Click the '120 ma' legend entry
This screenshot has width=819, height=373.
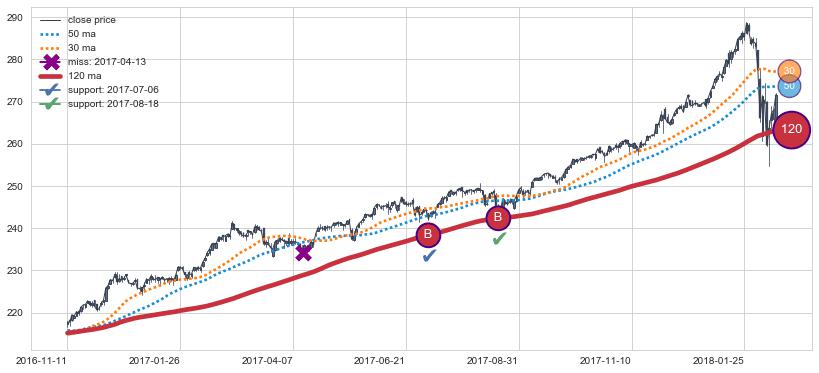click(x=71, y=76)
